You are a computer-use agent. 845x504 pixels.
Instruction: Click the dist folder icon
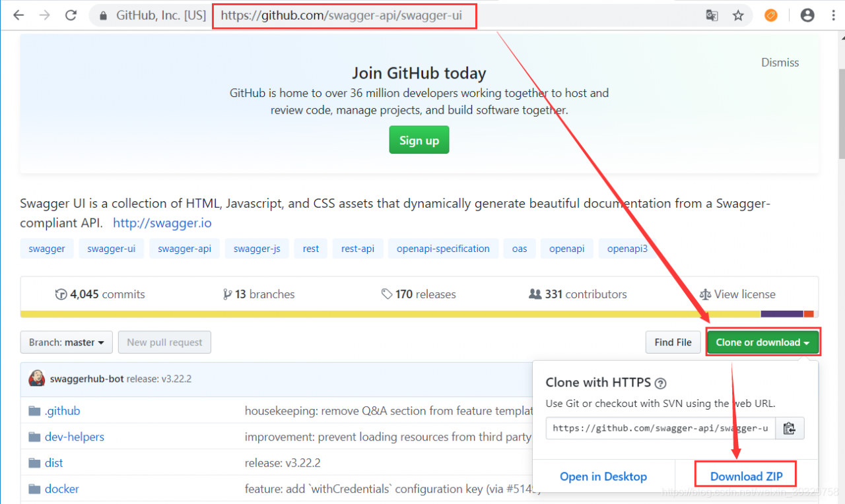pyautogui.click(x=35, y=463)
